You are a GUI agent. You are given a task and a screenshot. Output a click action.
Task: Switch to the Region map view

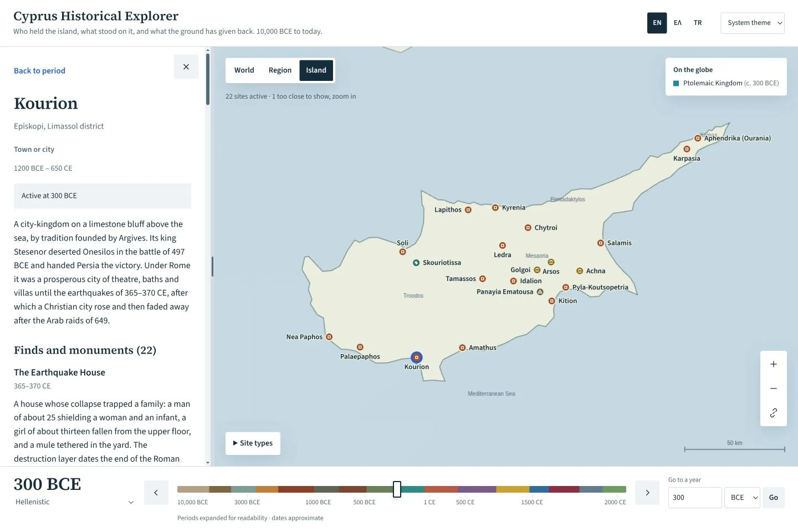tap(280, 70)
